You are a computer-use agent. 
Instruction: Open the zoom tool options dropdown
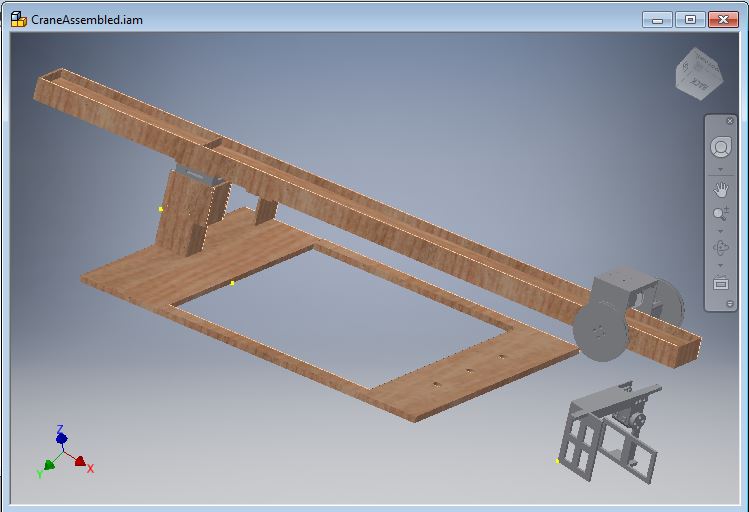click(x=720, y=231)
